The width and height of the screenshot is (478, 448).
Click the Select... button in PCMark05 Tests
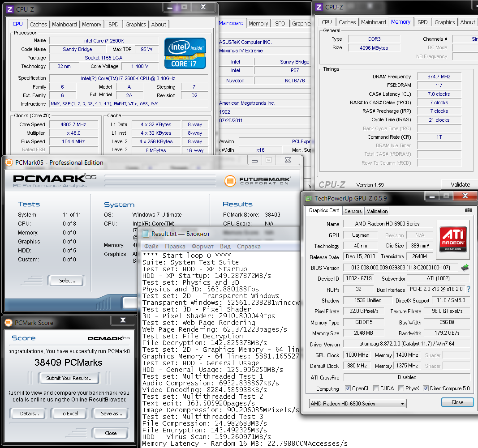click(66, 281)
